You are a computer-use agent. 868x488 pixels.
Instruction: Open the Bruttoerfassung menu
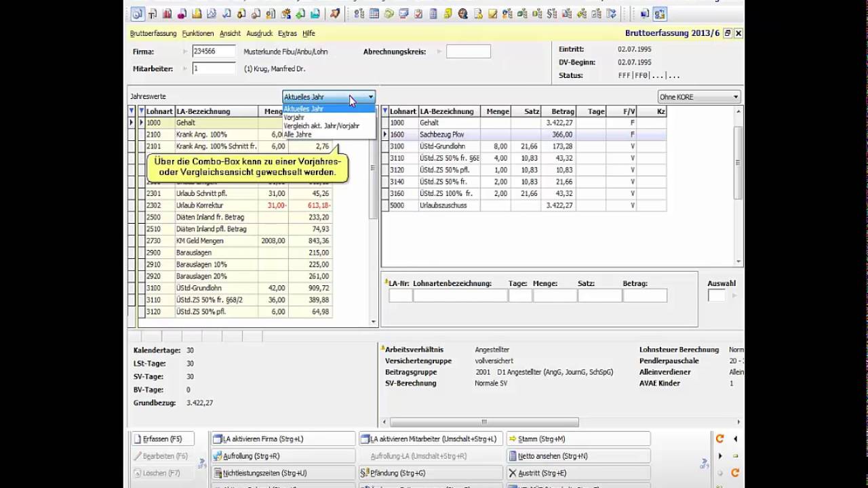[153, 33]
